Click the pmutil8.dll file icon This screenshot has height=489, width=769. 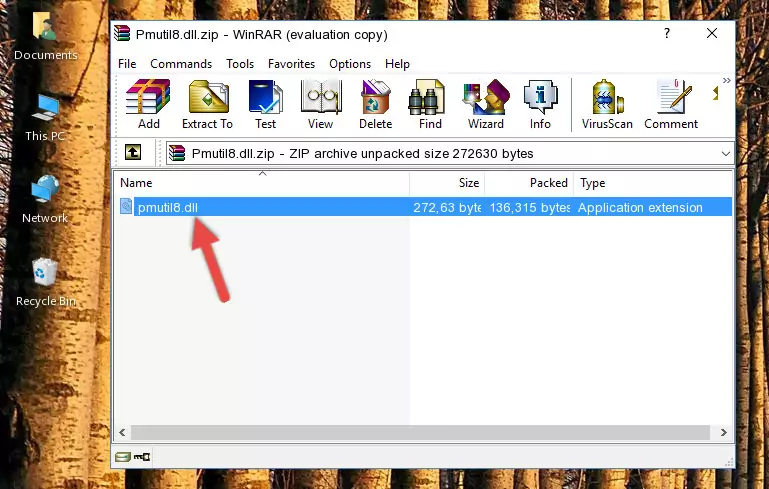126,206
